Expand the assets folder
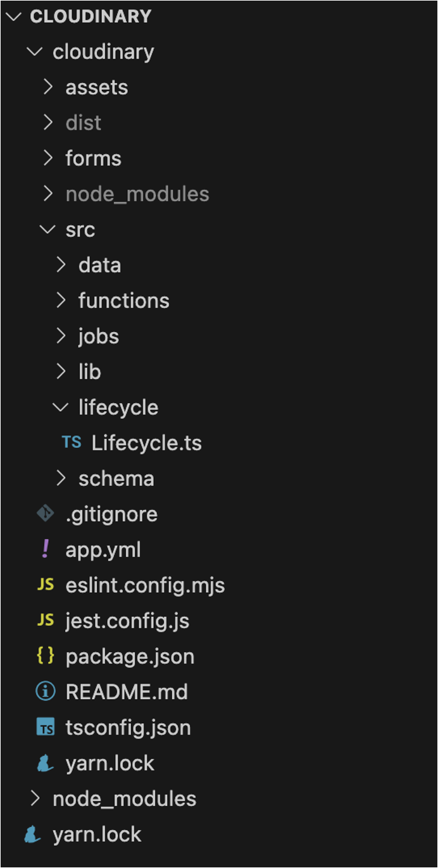Viewport: 438px width, 868px height. (96, 87)
